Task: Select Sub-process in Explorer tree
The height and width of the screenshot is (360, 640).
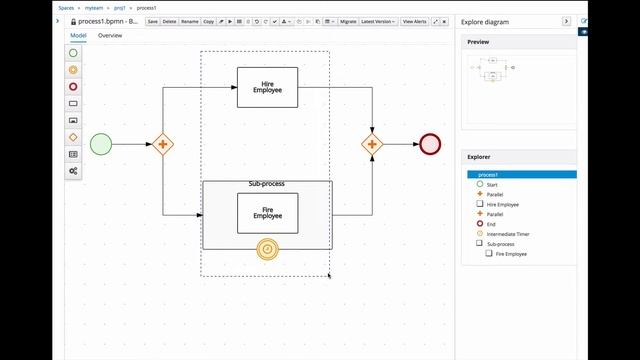Action: tap(500, 244)
